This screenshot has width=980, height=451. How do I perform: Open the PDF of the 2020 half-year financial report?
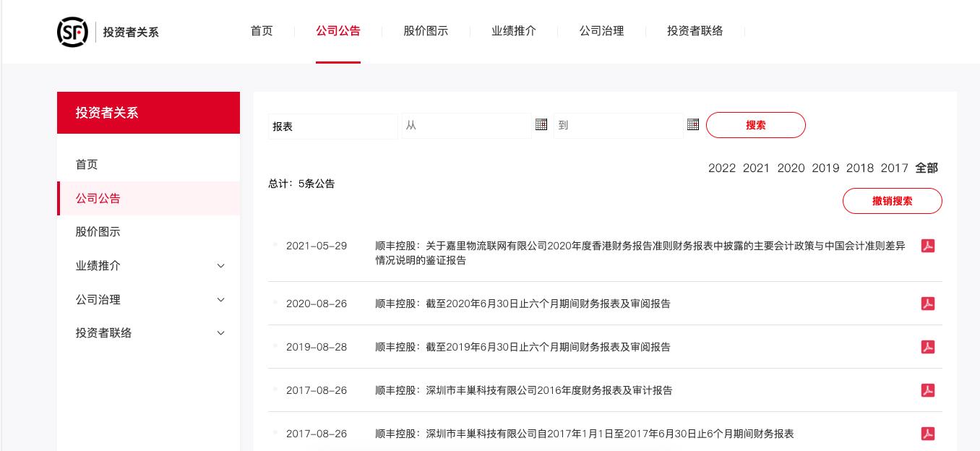[928, 304]
